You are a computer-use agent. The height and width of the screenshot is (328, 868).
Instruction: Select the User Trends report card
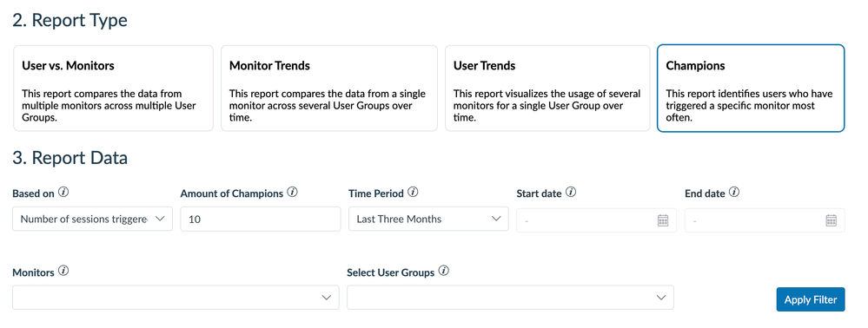click(x=547, y=89)
